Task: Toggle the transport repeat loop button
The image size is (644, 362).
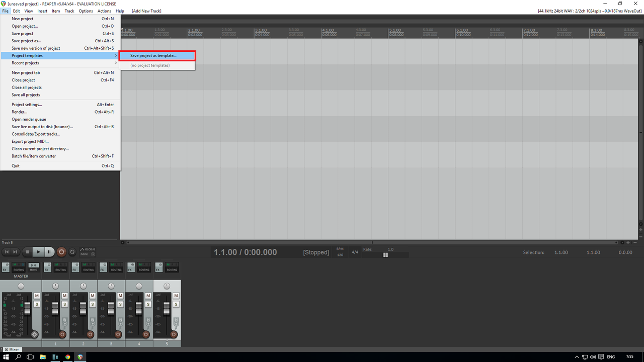Action: click(x=72, y=252)
